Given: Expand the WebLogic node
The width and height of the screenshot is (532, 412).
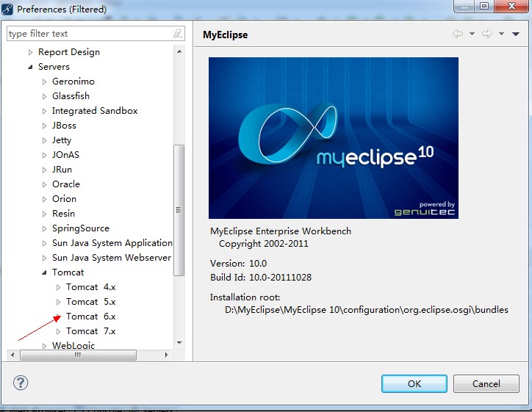Looking at the screenshot, I should [44, 346].
